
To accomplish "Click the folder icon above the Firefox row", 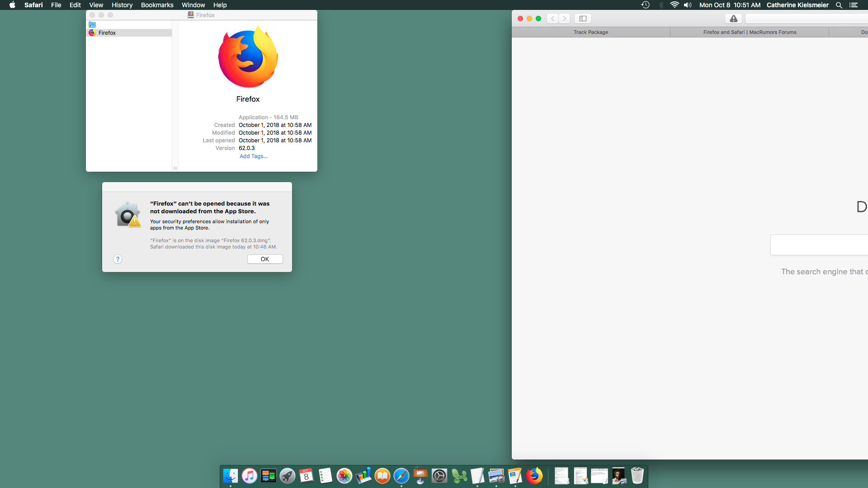I will 92,25.
